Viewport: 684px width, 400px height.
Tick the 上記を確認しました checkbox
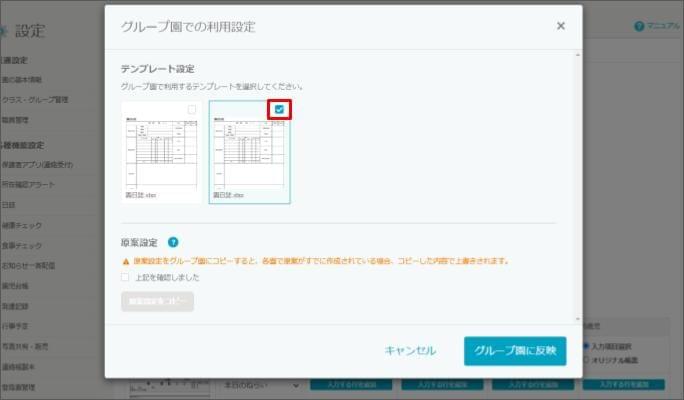click(125, 277)
